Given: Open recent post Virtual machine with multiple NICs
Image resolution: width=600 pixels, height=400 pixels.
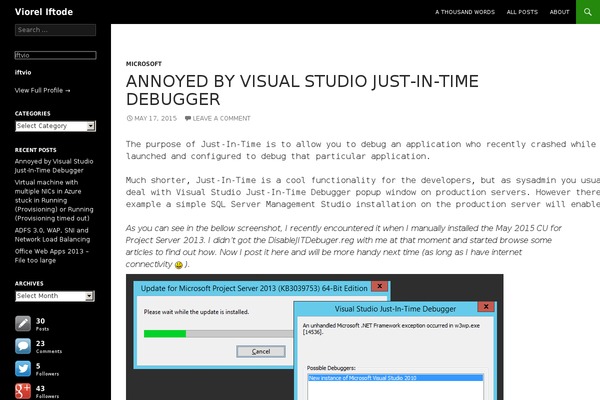Looking at the screenshot, I should pyautogui.click(x=54, y=200).
